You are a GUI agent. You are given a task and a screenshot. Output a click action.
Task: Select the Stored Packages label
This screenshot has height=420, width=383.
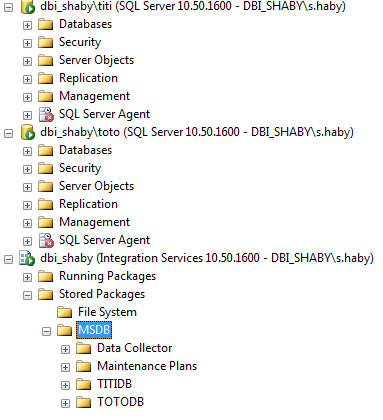coord(102,294)
